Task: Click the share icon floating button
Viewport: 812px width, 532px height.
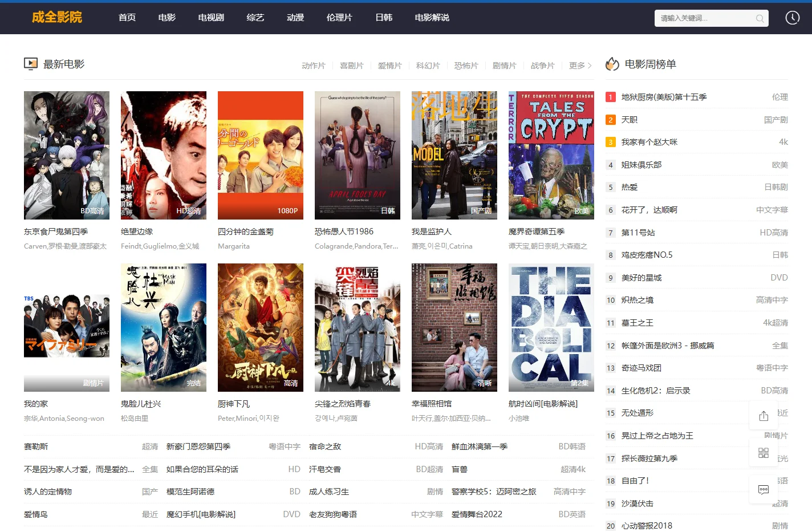Action: click(764, 416)
